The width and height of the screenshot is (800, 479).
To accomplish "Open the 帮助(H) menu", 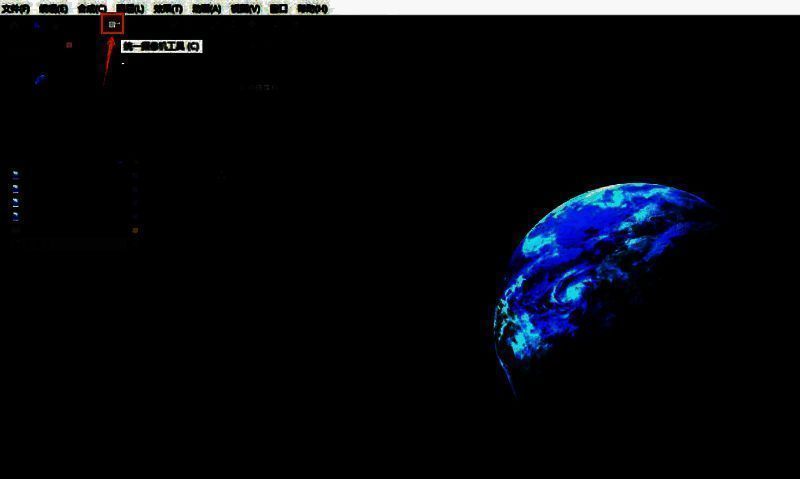I will 311,8.
